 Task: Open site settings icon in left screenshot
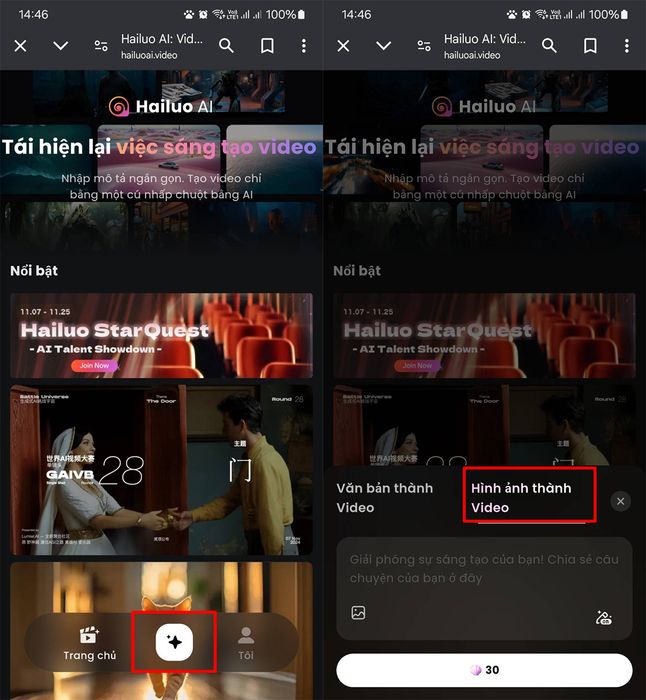(x=101, y=46)
